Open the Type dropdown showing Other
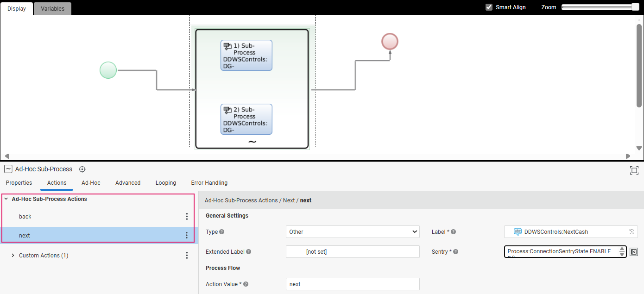Image resolution: width=644 pixels, height=294 pixels. (353, 232)
